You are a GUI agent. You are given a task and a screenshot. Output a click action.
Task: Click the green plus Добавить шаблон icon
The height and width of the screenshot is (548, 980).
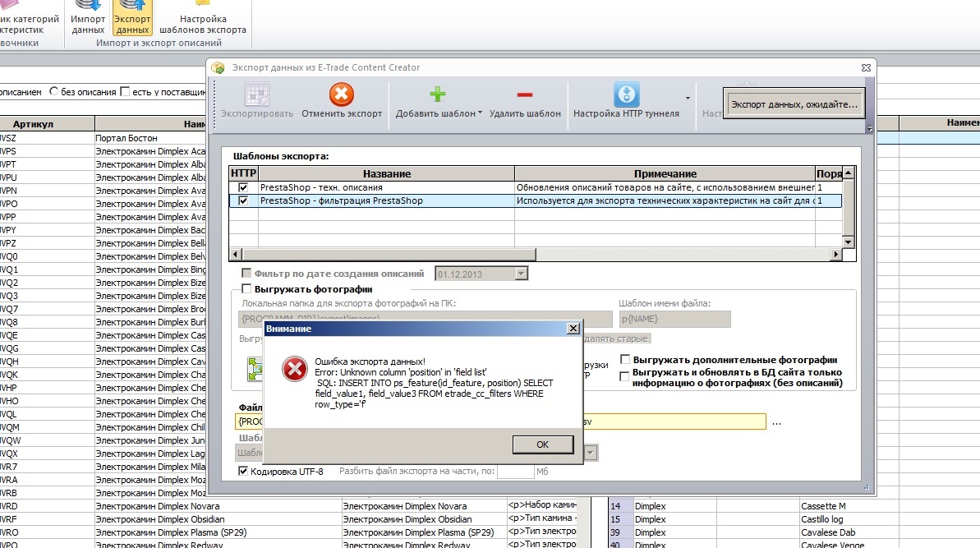click(x=438, y=94)
